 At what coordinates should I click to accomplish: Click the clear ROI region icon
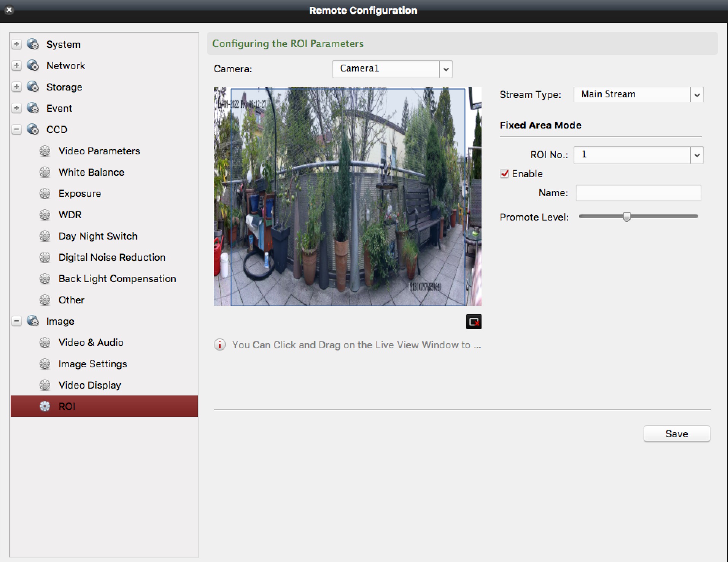pyautogui.click(x=474, y=322)
